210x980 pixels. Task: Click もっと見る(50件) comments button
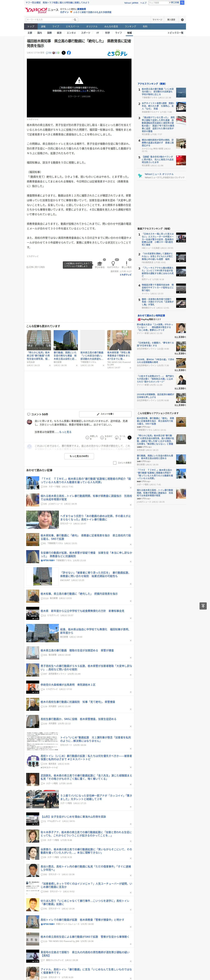point(79,456)
